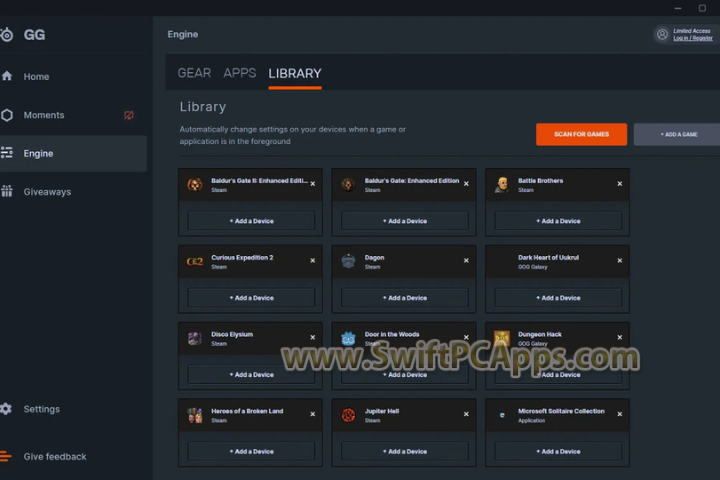Image resolution: width=720 pixels, height=480 pixels.
Task: Click the SteelSeries GG logo
Action: click(7, 35)
